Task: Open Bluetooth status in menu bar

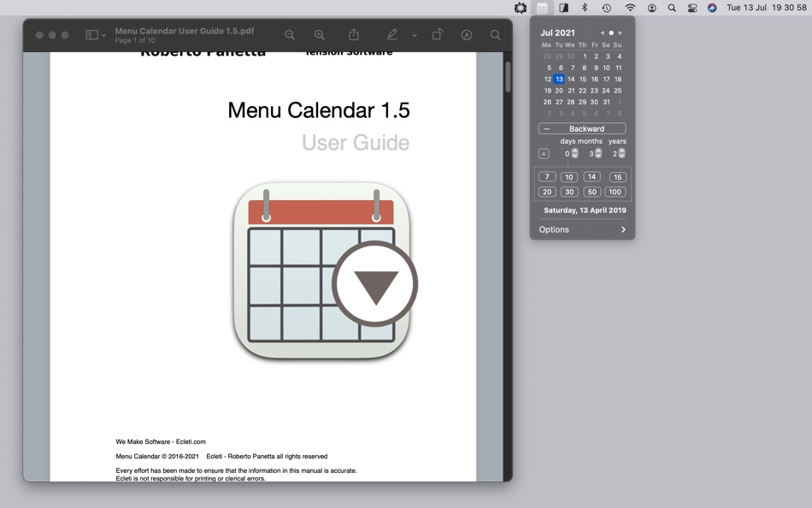Action: pos(585,8)
